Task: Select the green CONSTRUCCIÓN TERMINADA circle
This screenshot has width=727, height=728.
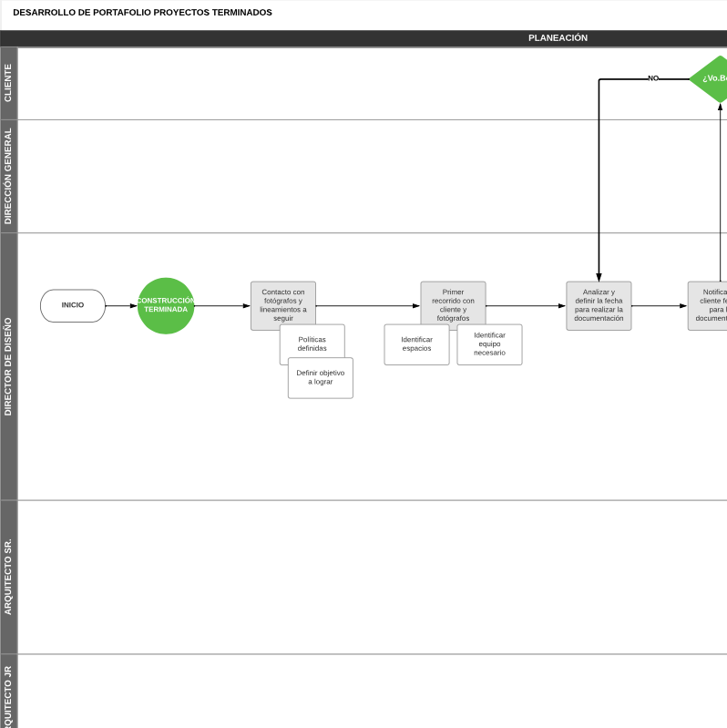Action: tap(166, 305)
